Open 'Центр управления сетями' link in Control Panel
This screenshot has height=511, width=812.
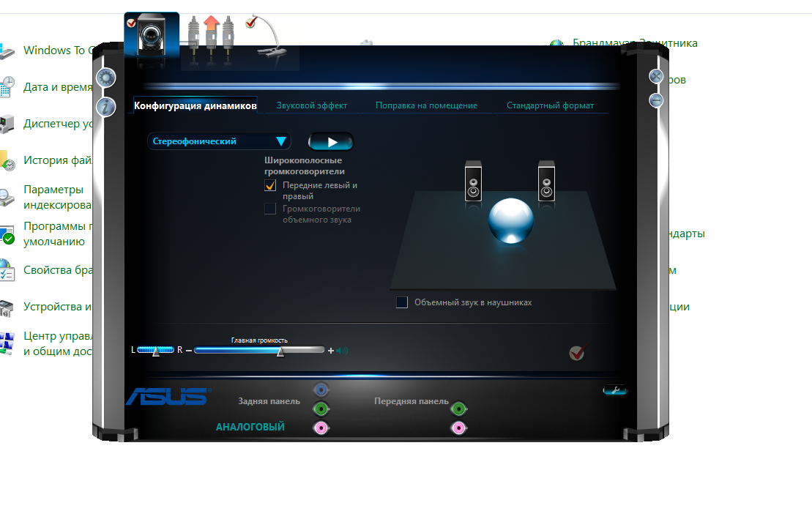(x=58, y=344)
